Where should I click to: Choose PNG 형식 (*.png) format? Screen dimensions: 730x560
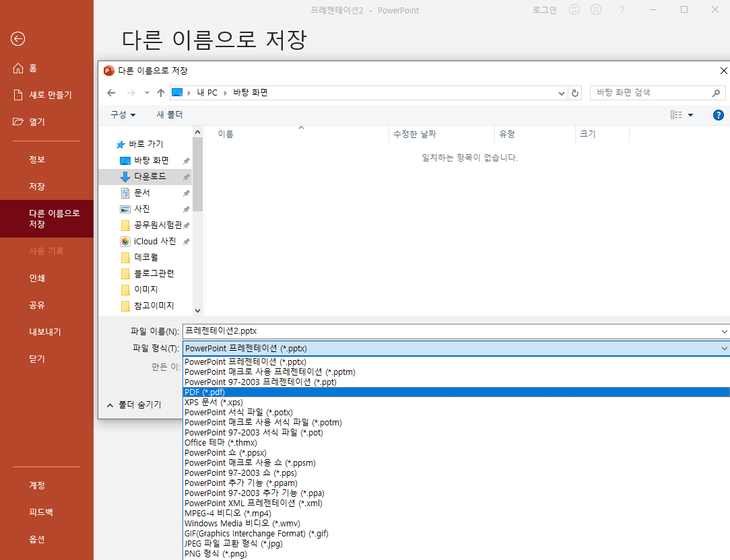[457, 553]
